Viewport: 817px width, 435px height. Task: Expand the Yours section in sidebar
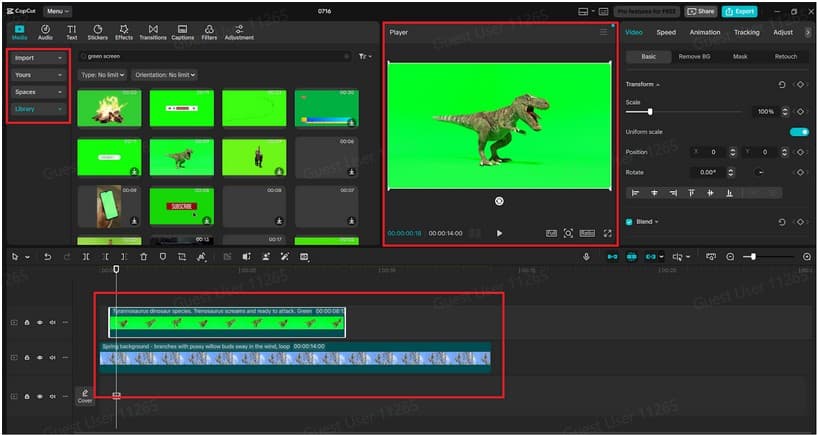point(38,75)
